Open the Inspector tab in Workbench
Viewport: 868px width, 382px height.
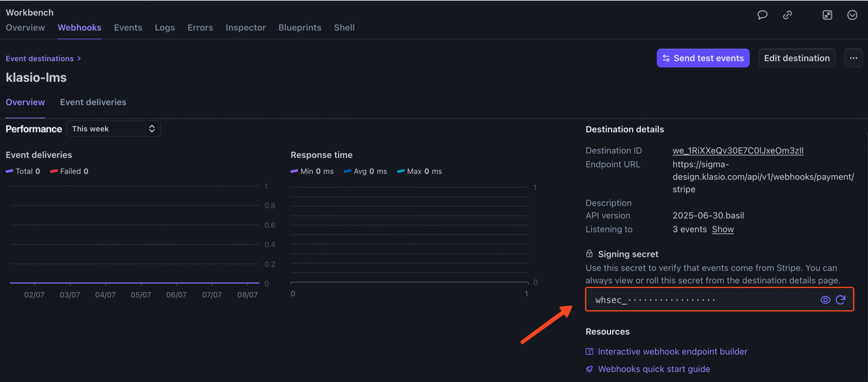coord(245,27)
